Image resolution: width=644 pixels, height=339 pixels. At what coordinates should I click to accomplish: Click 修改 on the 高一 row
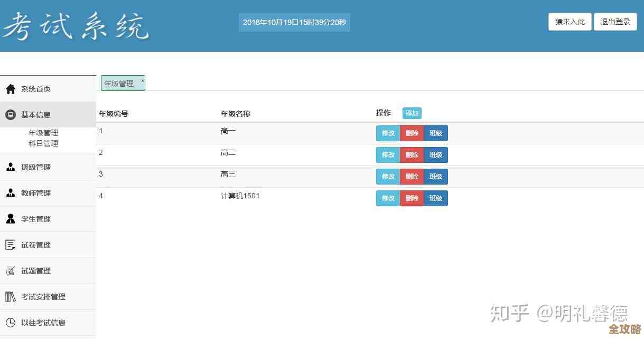[x=388, y=133]
